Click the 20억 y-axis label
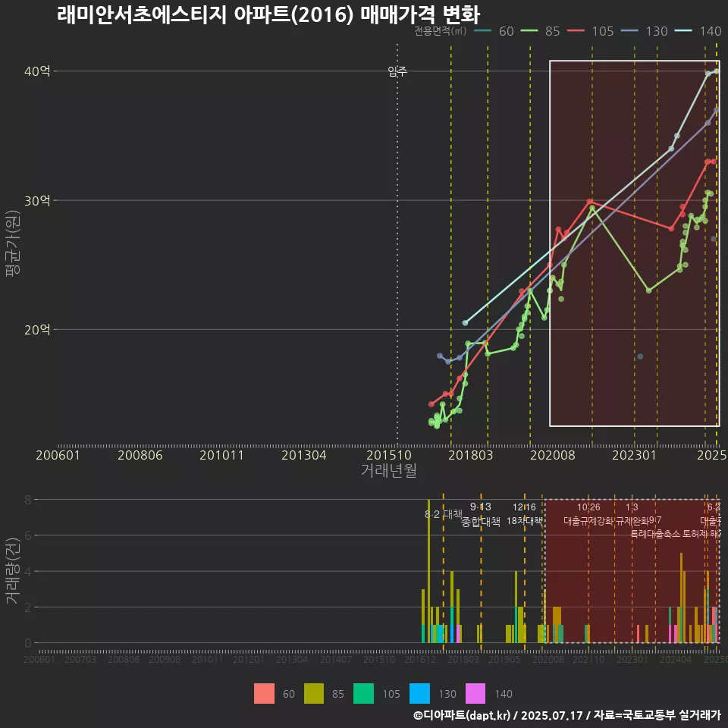 tap(37, 330)
